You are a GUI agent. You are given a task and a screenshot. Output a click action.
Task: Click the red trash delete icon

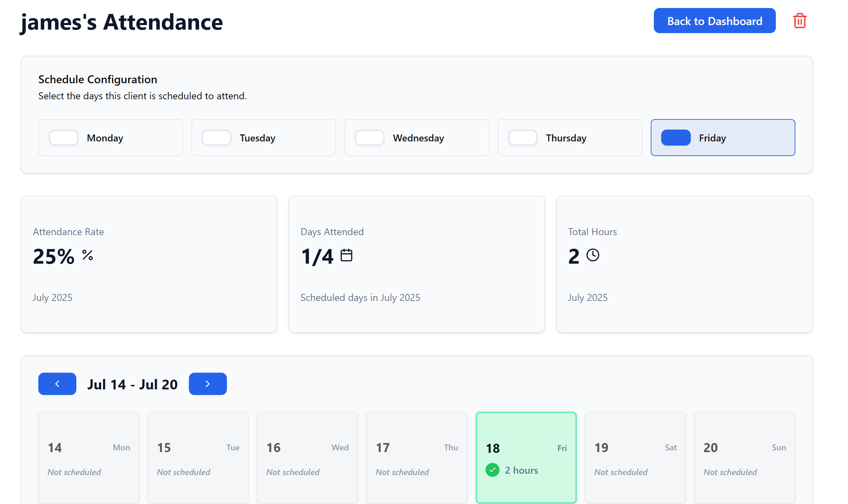tap(800, 21)
